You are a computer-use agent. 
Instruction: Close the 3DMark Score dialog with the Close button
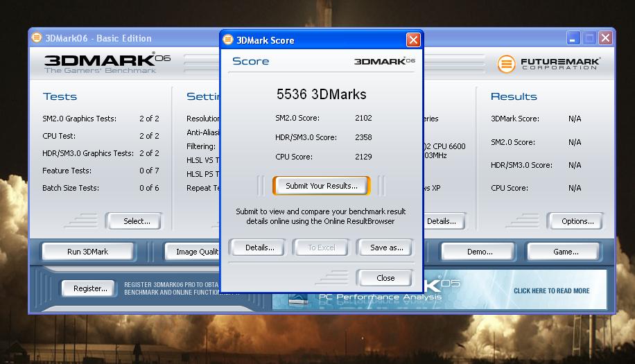point(385,278)
